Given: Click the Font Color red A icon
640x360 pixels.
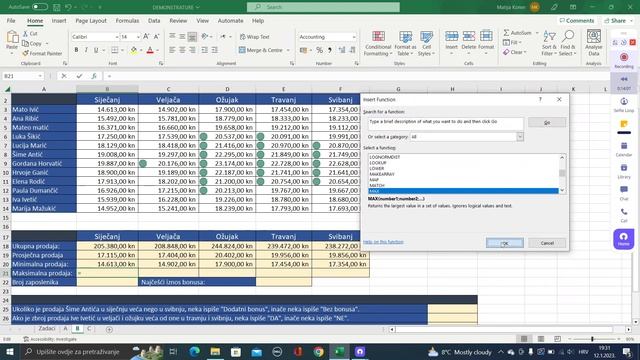Looking at the screenshot, I should (150, 50).
